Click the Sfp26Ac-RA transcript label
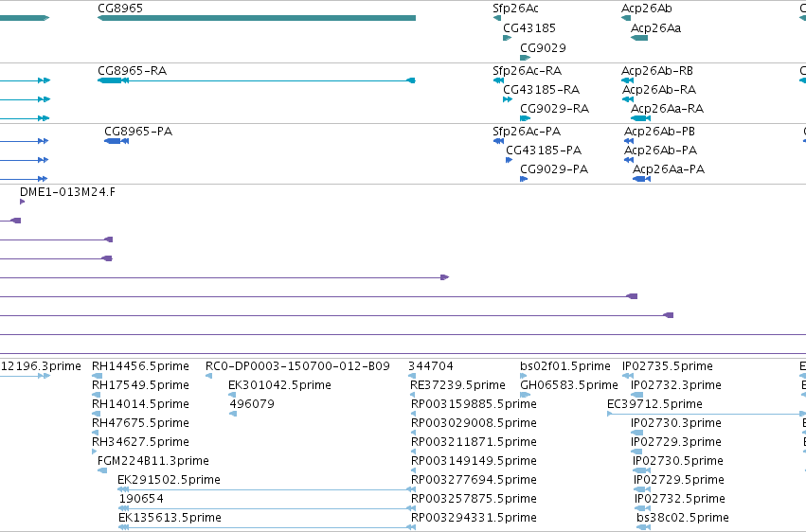The image size is (806, 532). [x=527, y=70]
